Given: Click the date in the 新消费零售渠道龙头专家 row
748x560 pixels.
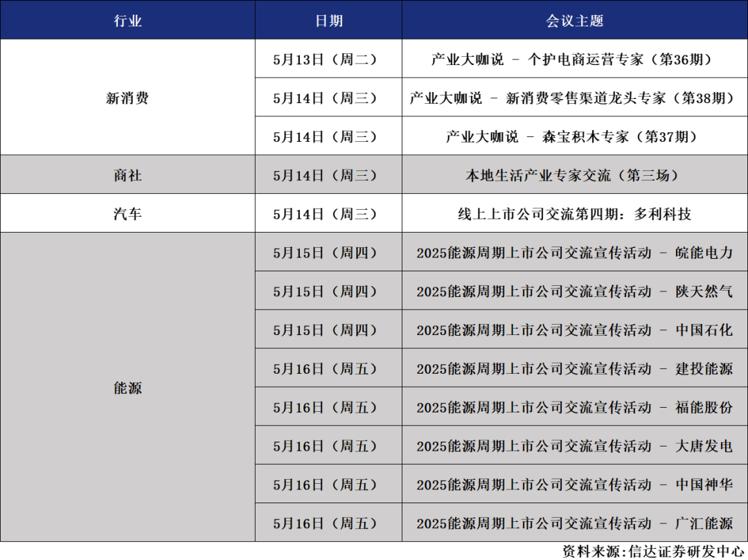Looking at the screenshot, I should [329, 97].
